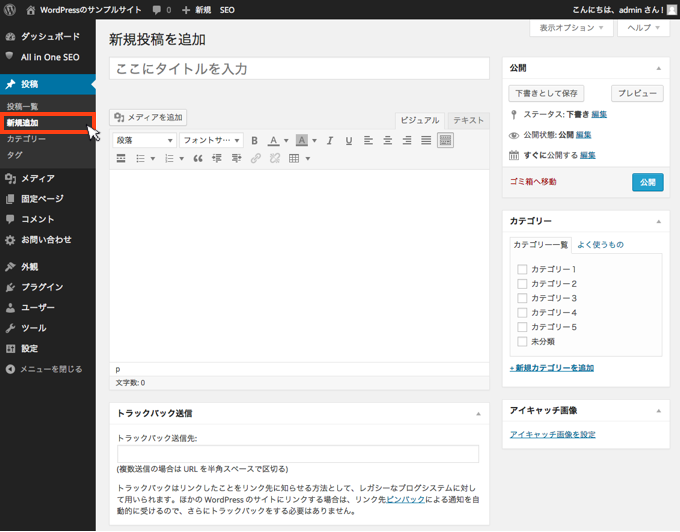Check 未分類 checkbox
680x532 pixels.
pos(522,342)
